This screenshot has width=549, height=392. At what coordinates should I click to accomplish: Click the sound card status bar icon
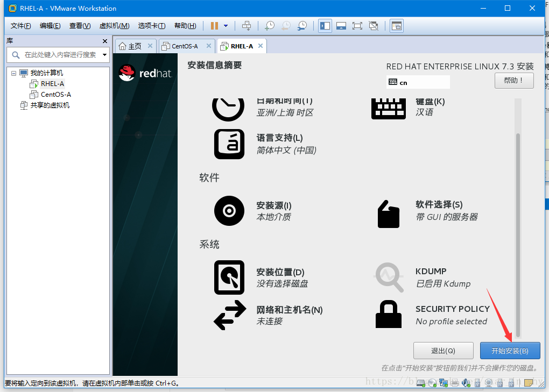point(466,383)
